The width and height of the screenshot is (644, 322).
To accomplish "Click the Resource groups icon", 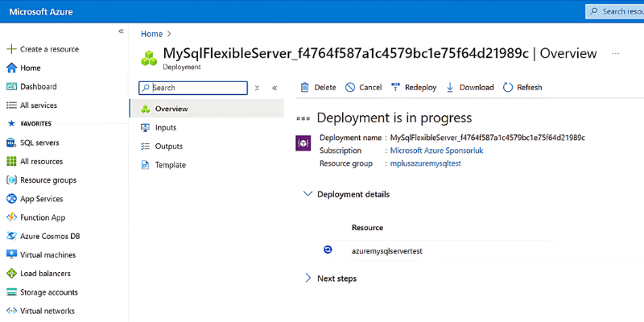I will pyautogui.click(x=11, y=180).
